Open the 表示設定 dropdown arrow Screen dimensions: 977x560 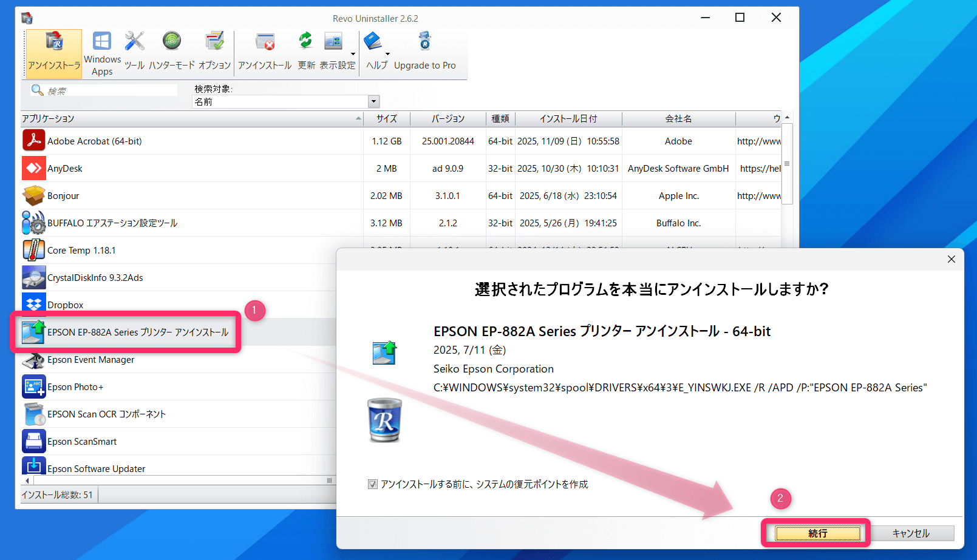click(353, 54)
